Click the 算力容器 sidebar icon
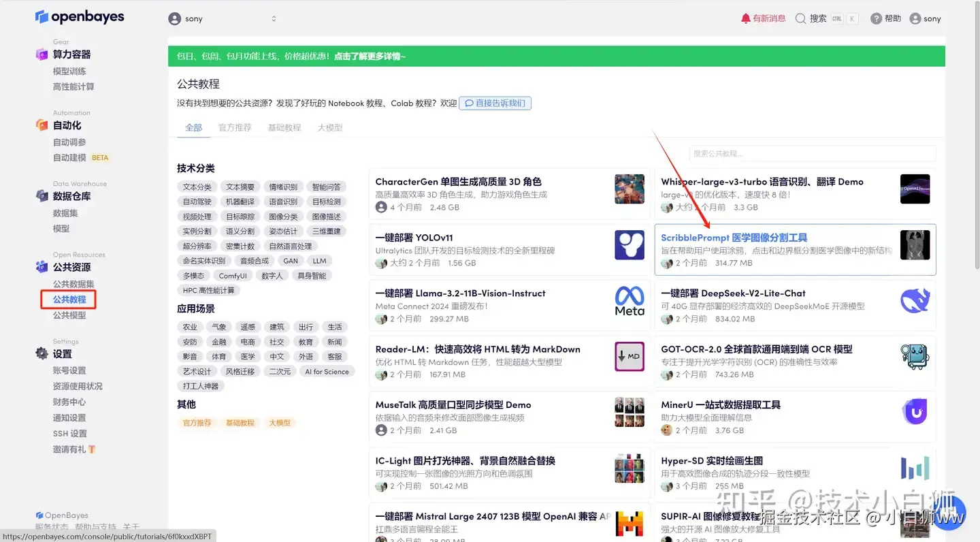The width and height of the screenshot is (980, 542). click(42, 54)
